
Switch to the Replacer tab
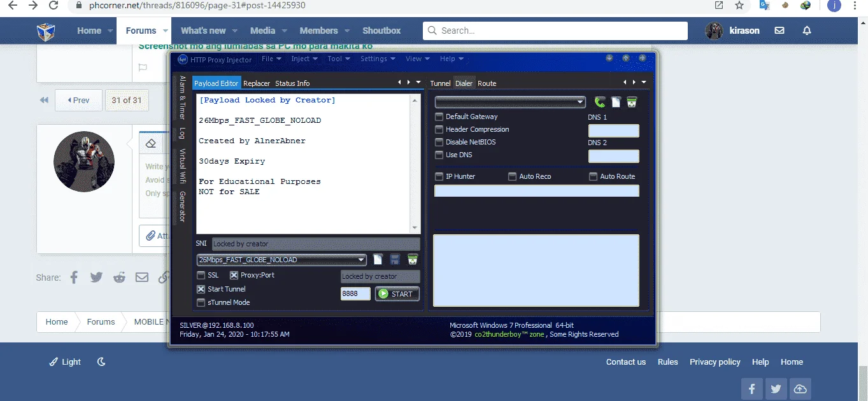pos(257,83)
